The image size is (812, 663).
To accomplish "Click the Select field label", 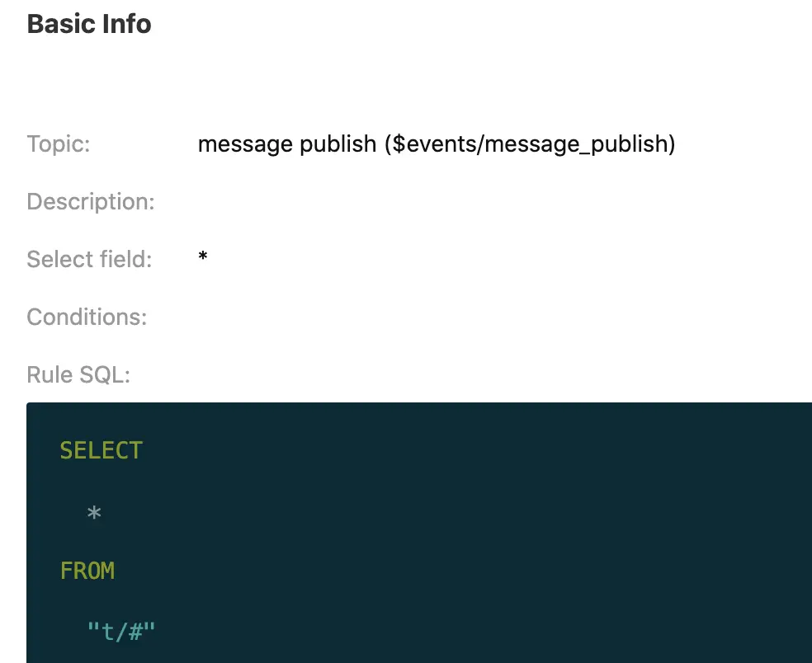I will pyautogui.click(x=89, y=260).
